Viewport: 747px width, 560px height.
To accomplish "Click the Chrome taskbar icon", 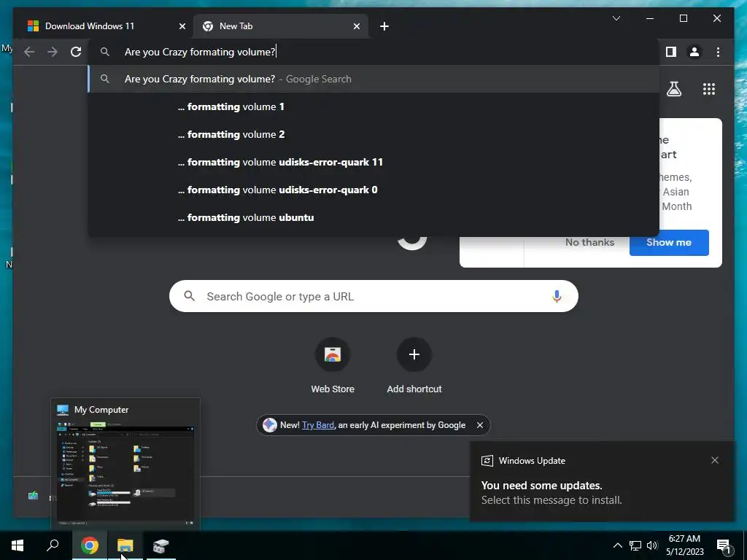I will [90, 545].
